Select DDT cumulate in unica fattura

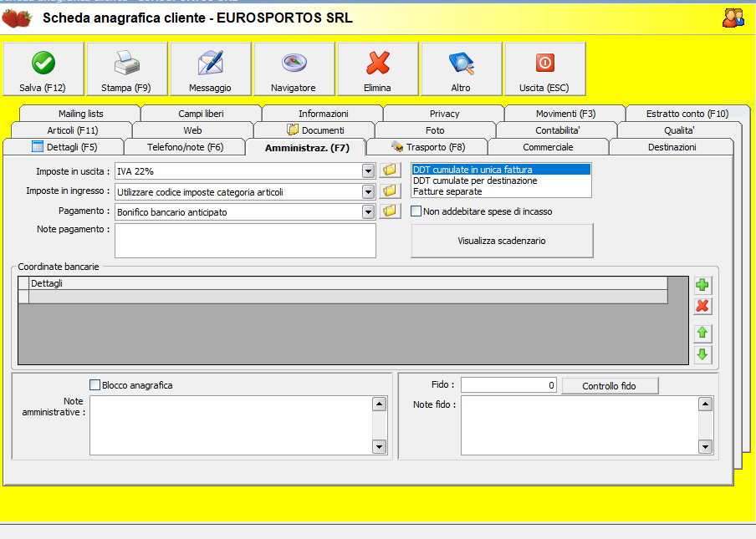tap(501, 170)
